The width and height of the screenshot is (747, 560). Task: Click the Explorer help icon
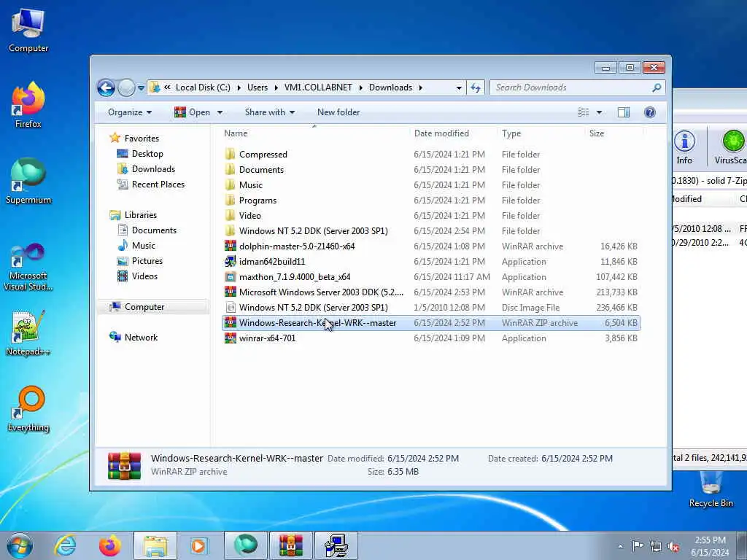tap(649, 112)
